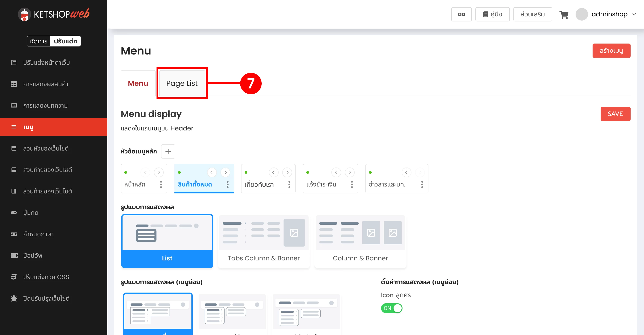Select เมนู in sidebar
The width and height of the screenshot is (644, 335).
(x=53, y=127)
